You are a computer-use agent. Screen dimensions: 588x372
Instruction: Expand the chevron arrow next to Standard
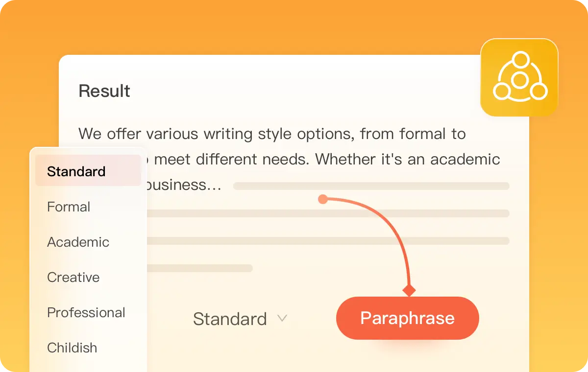[x=282, y=318]
